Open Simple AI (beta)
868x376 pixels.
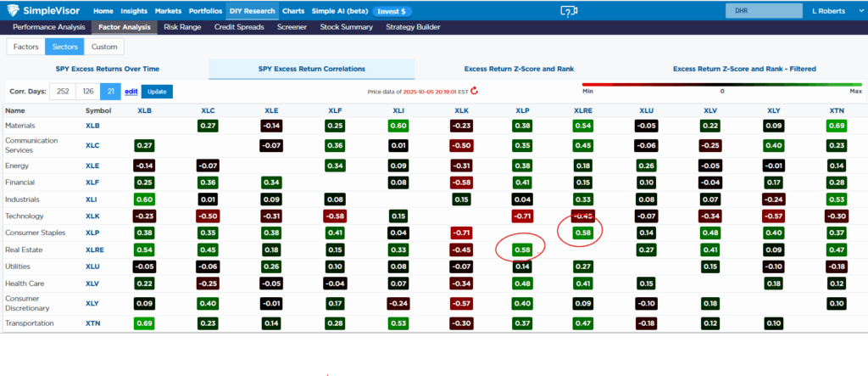coord(338,11)
